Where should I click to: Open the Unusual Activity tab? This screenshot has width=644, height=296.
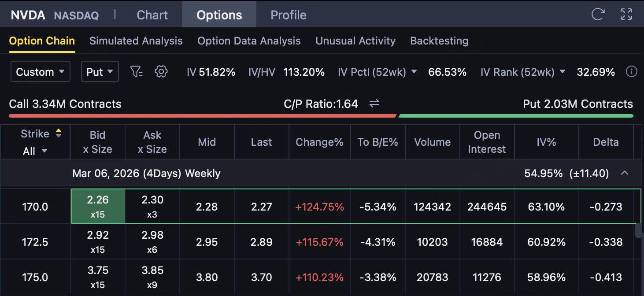tap(355, 41)
